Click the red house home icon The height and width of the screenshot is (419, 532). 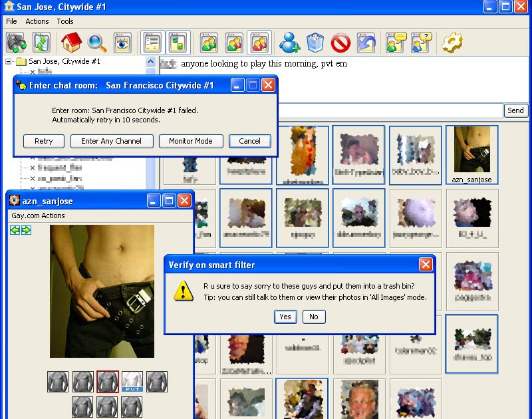pos(71,43)
